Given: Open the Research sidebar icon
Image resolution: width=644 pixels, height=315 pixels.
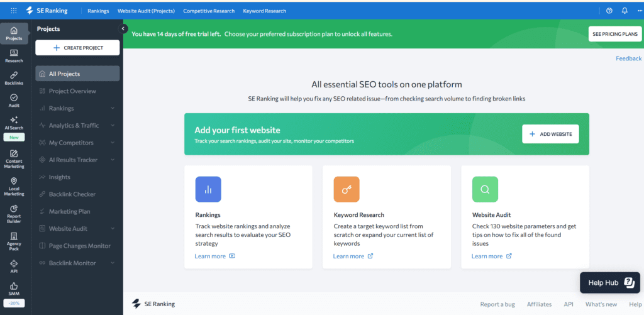Looking at the screenshot, I should [14, 56].
